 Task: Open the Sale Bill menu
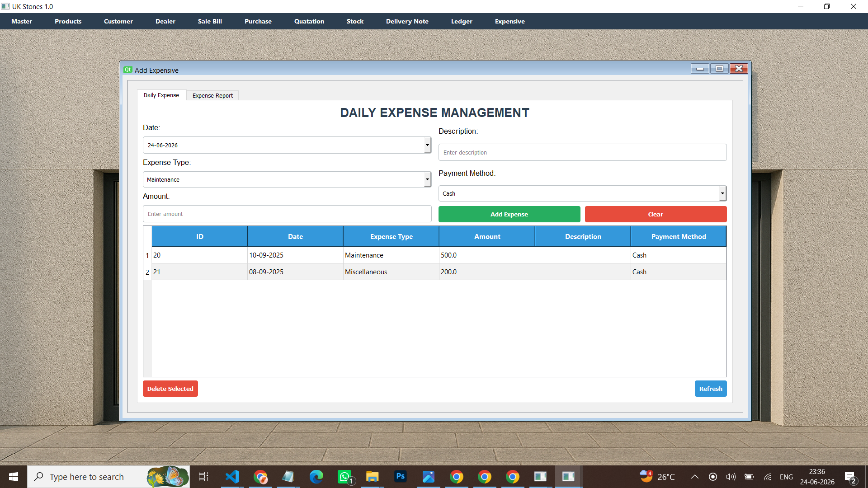click(210, 21)
